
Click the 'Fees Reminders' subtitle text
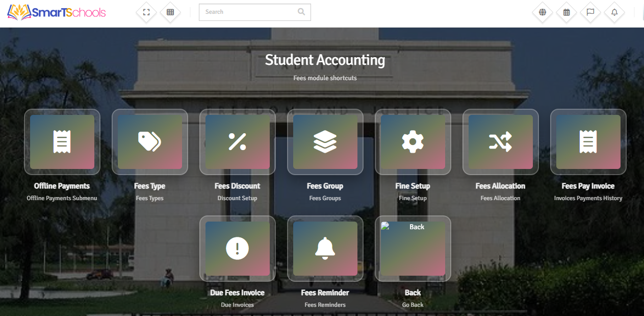(325, 305)
